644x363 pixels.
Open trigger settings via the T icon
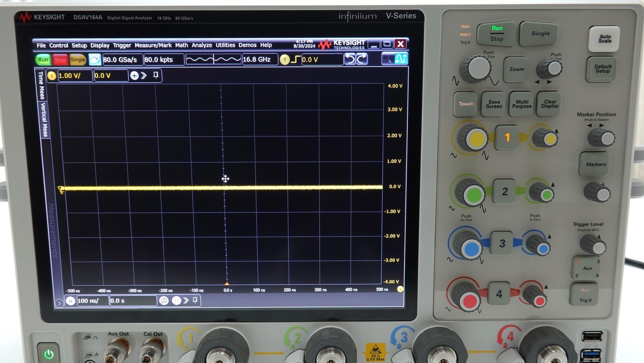[285, 60]
